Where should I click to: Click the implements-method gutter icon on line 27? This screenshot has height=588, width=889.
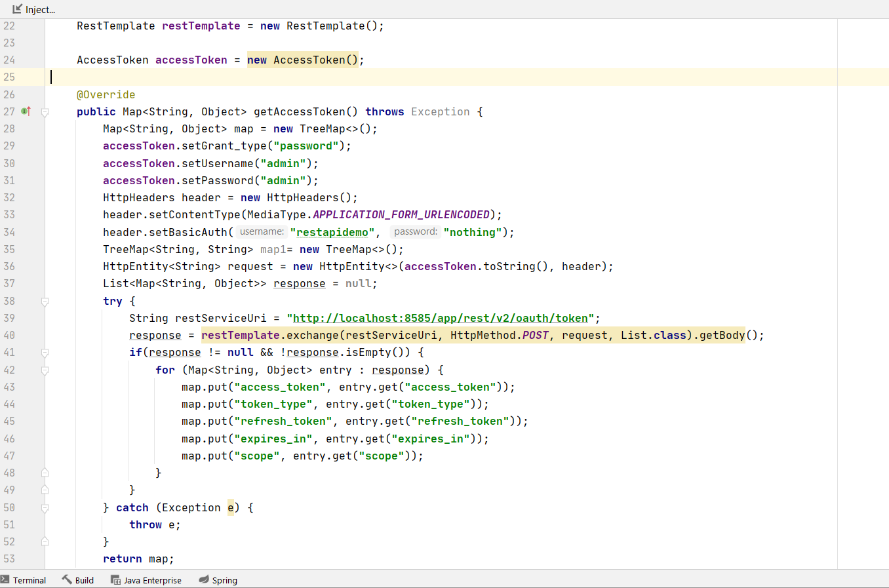click(26, 111)
